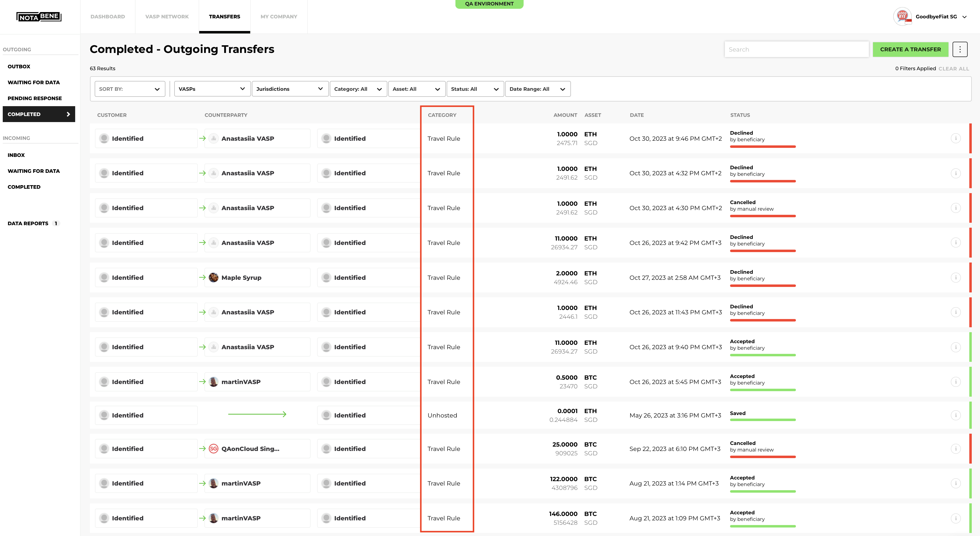Open info icon for Oct 27 2:58 AM transfer
The image size is (980, 536).
pyautogui.click(x=956, y=277)
